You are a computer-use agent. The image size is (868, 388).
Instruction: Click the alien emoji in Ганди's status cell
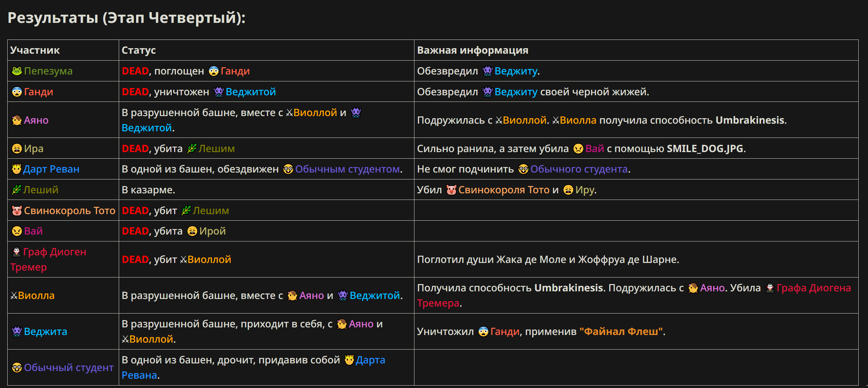(219, 92)
